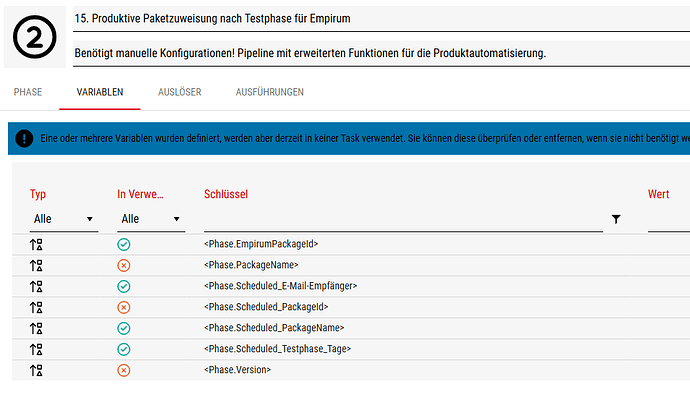This screenshot has height=400, width=690.
Task: Click the red not-in-use icon for Phase.PackageName
Action: [124, 265]
